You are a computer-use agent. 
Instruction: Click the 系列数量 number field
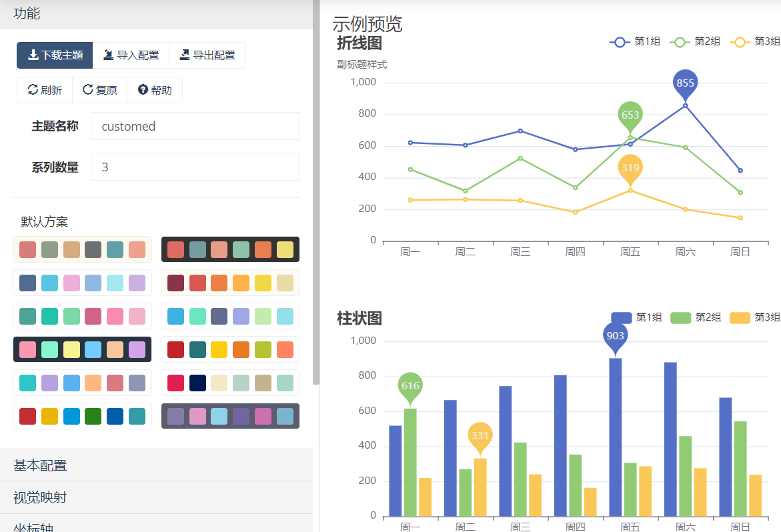coord(195,167)
